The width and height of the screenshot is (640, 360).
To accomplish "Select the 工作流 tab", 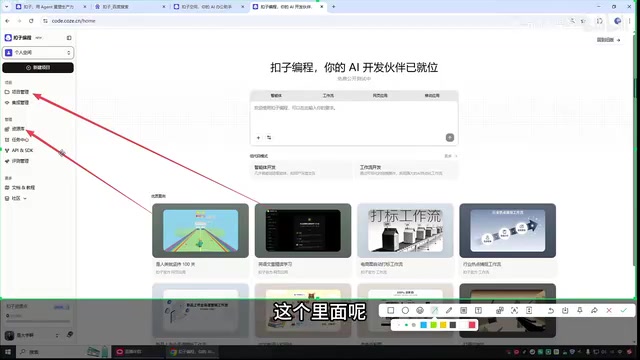I will (328, 96).
